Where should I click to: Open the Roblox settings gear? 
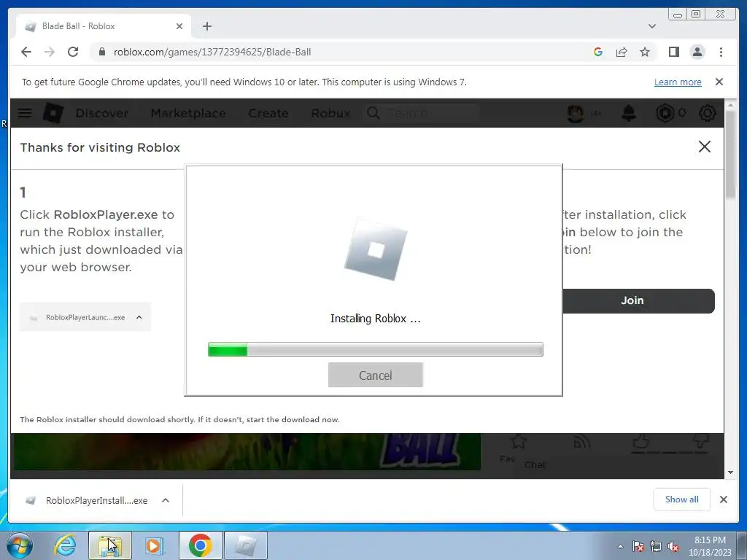708,113
